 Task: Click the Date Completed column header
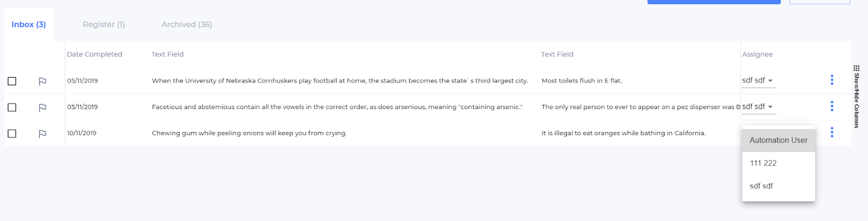94,54
